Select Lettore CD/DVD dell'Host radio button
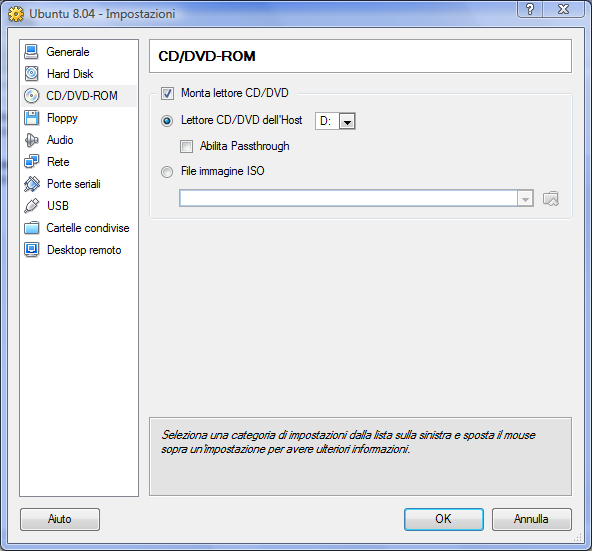This screenshot has width=592, height=551. (x=167, y=121)
